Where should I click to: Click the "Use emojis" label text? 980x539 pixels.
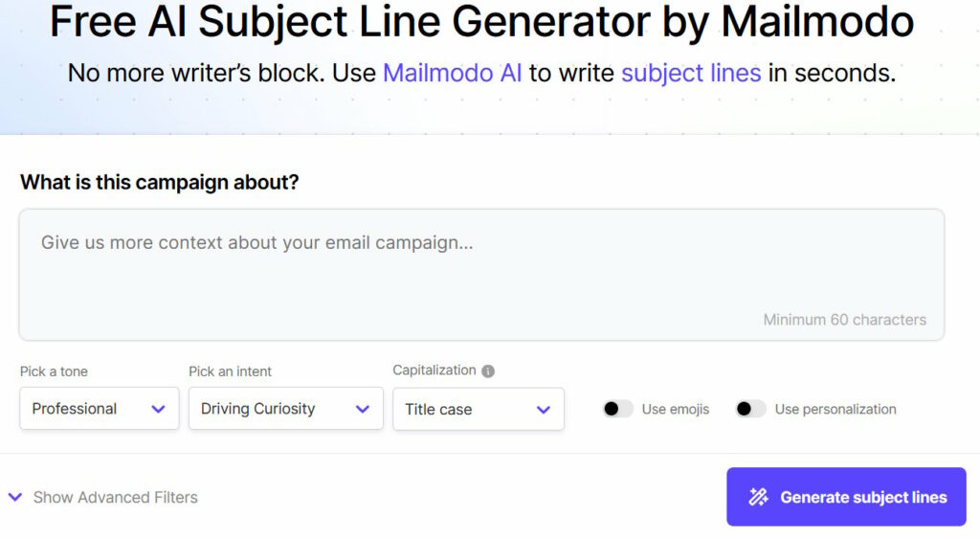(676, 409)
